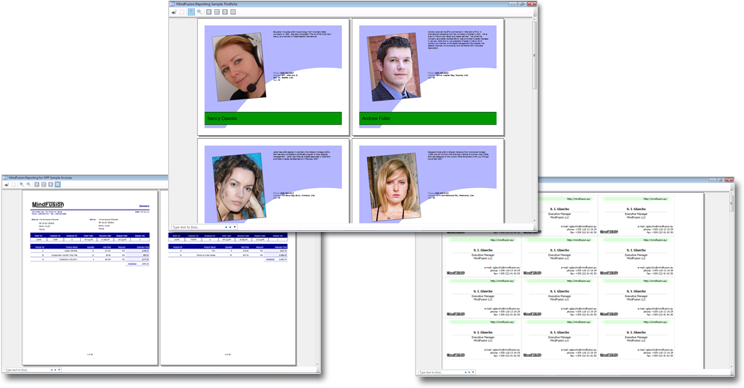Viewport: 744px width, 388px height.
Task: Open find options dropdown in Invoices window
Action: tap(59, 370)
